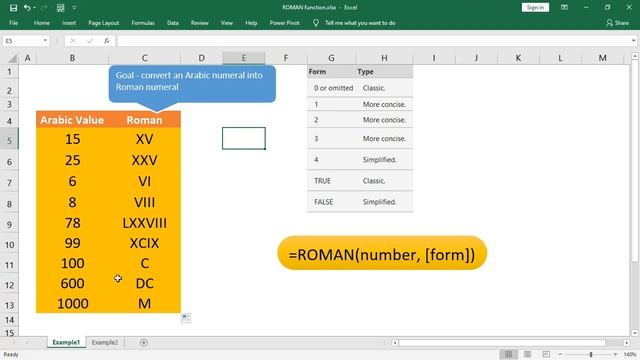Click the New sheet plus icon
640x360 pixels.
[x=144, y=342]
